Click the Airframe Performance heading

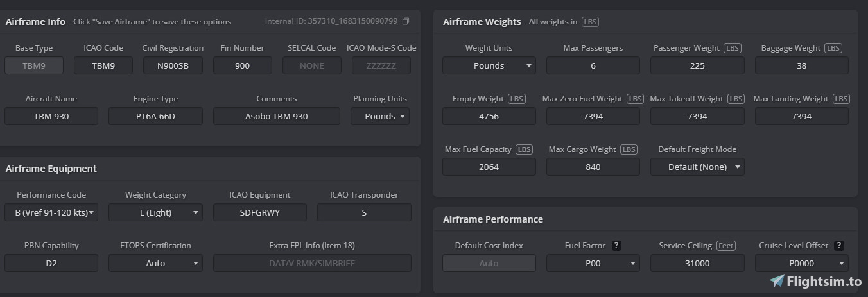(x=493, y=219)
